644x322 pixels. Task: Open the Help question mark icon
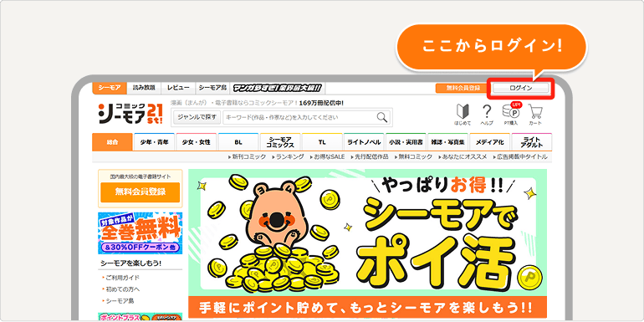click(x=487, y=115)
